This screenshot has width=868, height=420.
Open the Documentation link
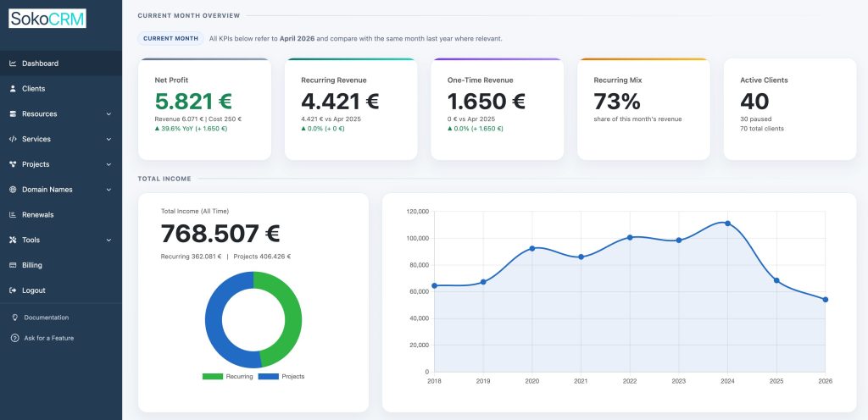tap(47, 318)
